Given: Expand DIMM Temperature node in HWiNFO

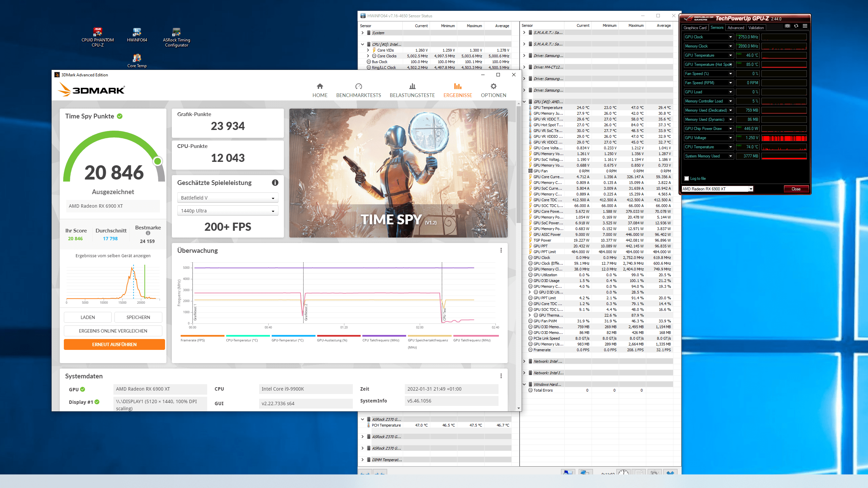Looking at the screenshot, I should [x=362, y=460].
